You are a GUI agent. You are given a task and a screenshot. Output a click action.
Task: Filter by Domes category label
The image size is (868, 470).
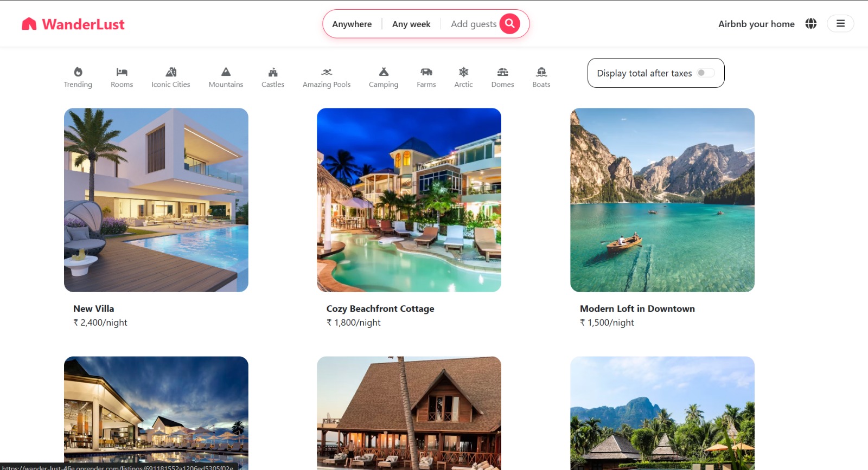tap(503, 85)
